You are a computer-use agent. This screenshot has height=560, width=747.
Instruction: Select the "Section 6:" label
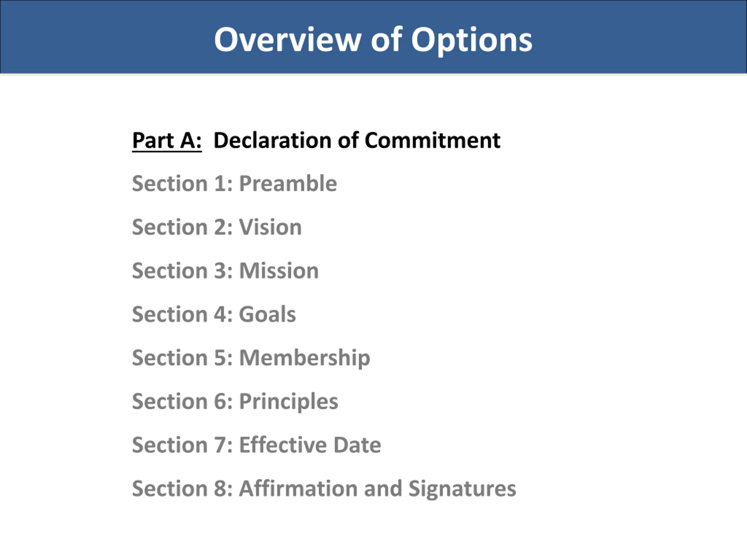(x=182, y=402)
